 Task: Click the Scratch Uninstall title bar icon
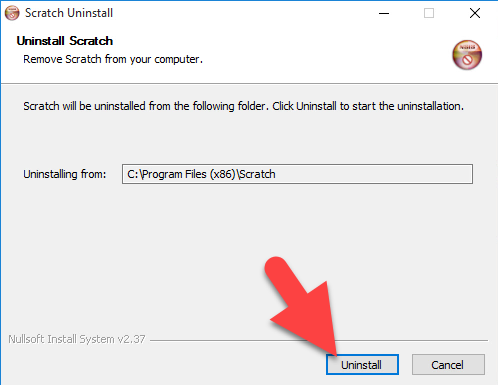(x=12, y=13)
